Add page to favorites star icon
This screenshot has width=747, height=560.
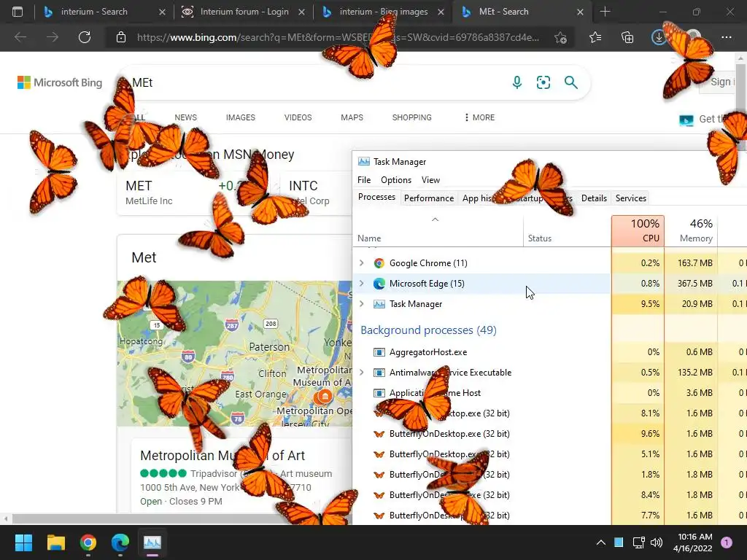coord(561,37)
